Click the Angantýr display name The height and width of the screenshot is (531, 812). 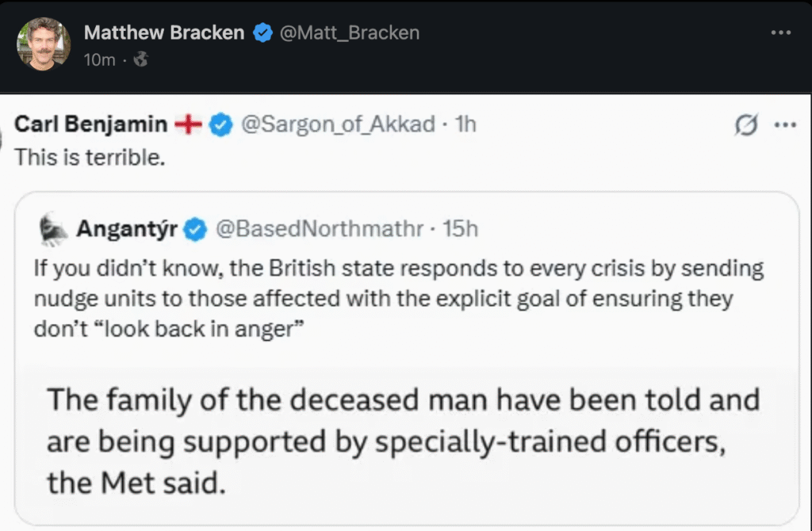(x=127, y=229)
